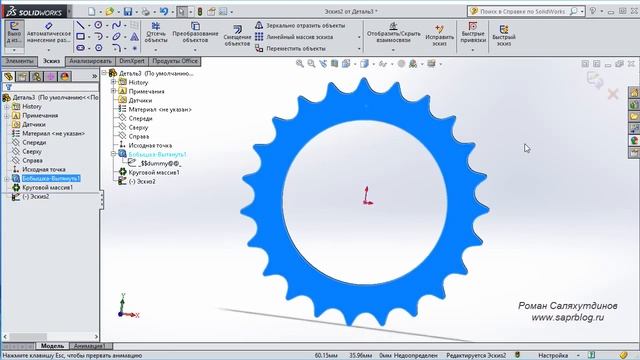This screenshot has height=360, width=640.
Task: Open dropdown under Преобразование объектов
Action: [195, 50]
